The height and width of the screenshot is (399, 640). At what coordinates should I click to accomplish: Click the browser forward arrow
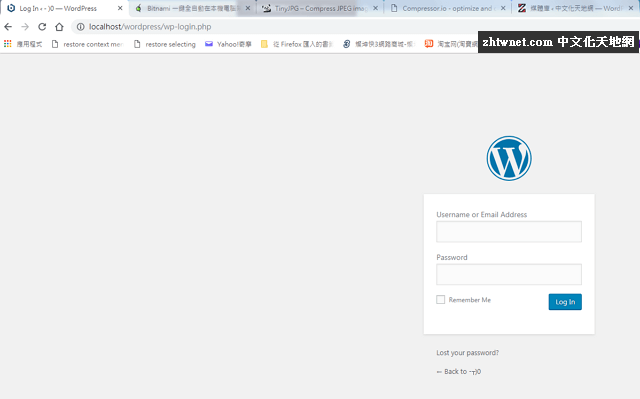(x=25, y=27)
